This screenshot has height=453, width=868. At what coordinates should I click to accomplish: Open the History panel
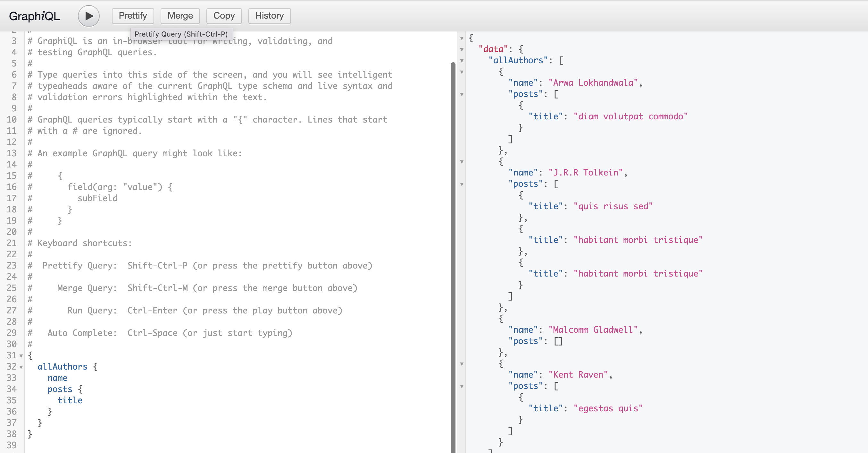point(269,16)
